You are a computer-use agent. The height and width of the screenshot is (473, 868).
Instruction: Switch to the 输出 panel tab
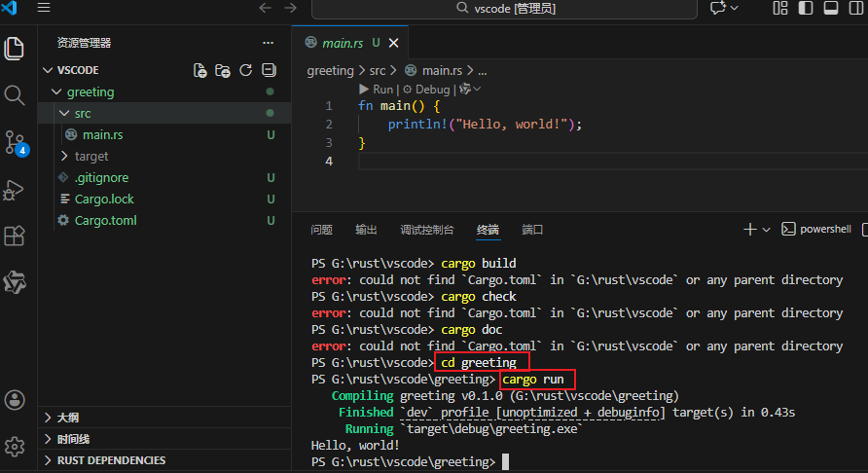tap(366, 230)
